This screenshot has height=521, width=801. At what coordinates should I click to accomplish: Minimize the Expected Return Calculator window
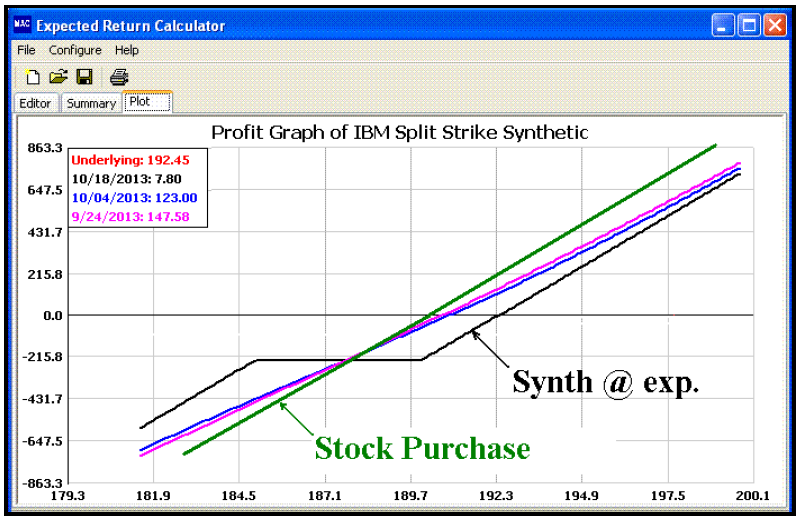point(723,25)
